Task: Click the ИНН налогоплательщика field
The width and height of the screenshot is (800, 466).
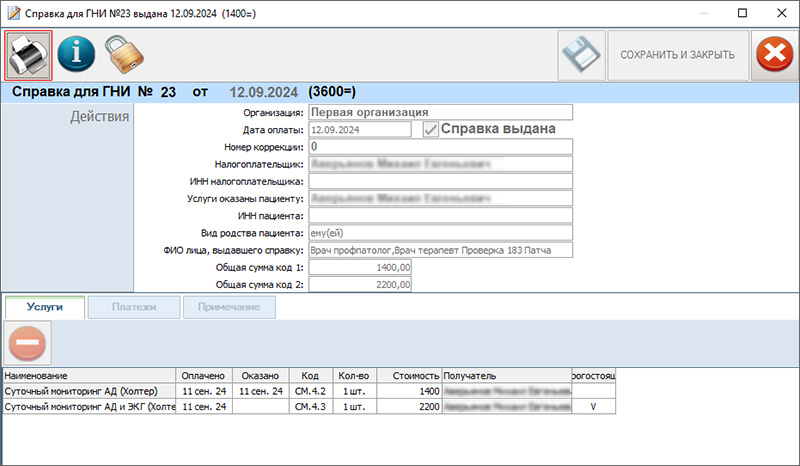Action: 440,181
